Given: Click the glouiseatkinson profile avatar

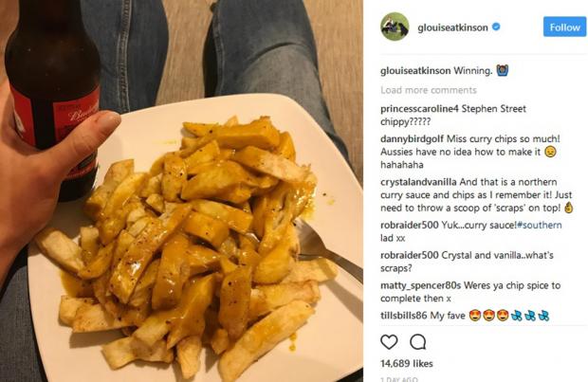Looking at the screenshot, I should coord(395,27).
